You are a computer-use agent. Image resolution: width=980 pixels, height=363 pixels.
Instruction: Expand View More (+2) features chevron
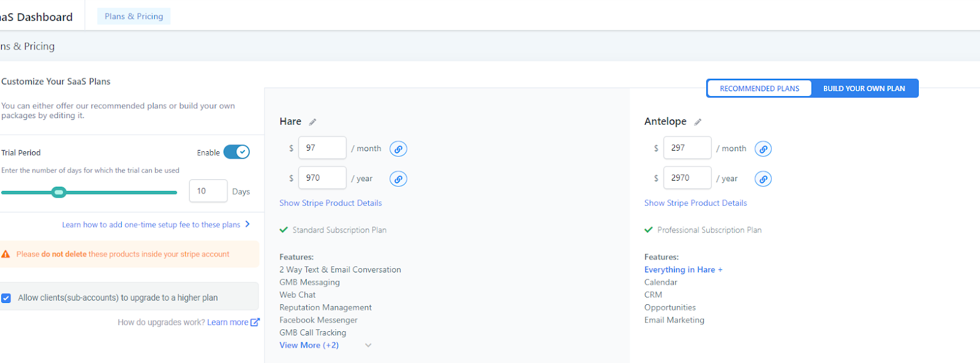pyautogui.click(x=368, y=345)
